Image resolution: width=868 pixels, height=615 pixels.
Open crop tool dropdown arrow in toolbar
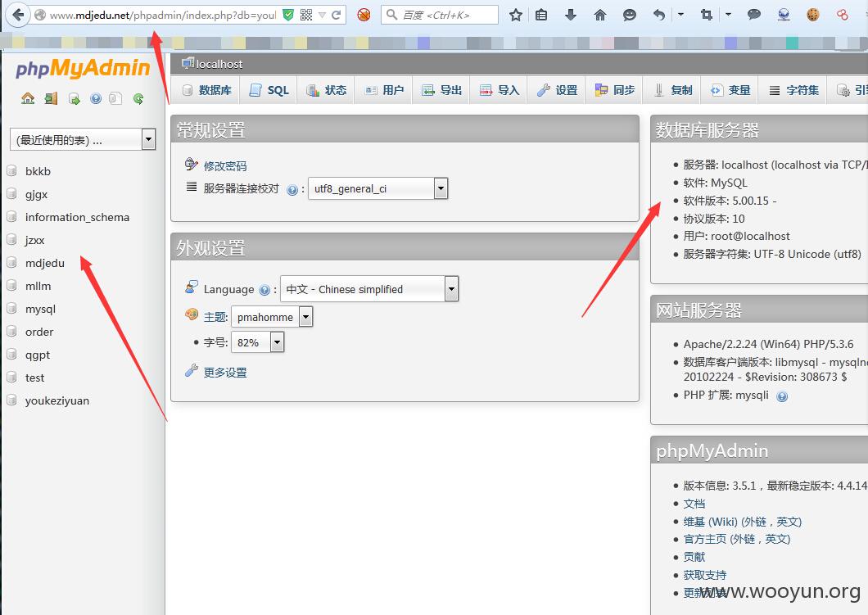(728, 15)
